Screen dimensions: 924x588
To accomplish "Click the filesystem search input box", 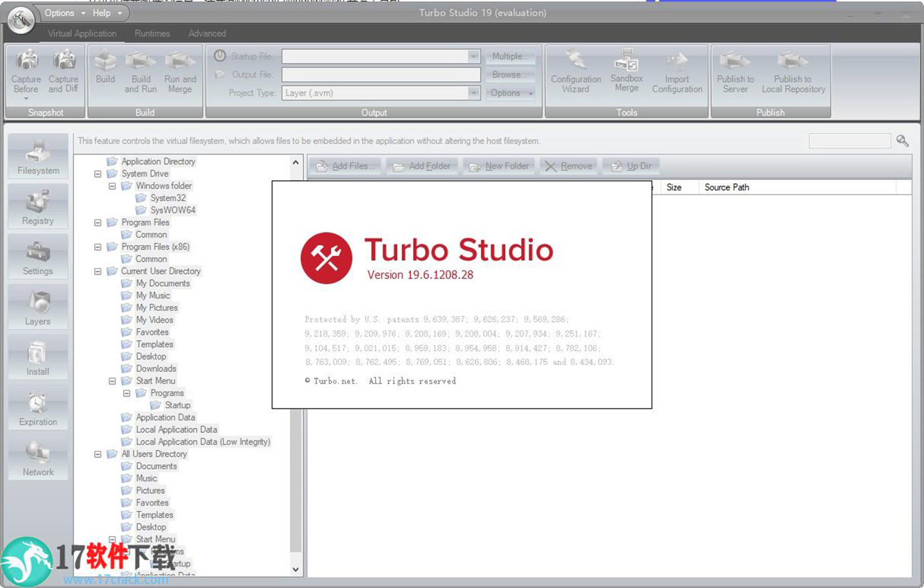I will [850, 141].
